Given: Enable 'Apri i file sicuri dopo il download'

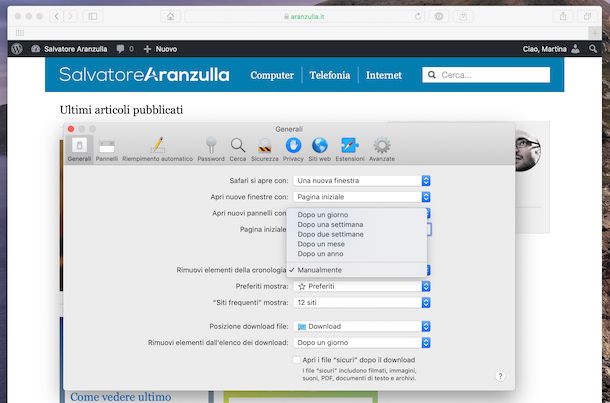Looking at the screenshot, I should tap(297, 360).
